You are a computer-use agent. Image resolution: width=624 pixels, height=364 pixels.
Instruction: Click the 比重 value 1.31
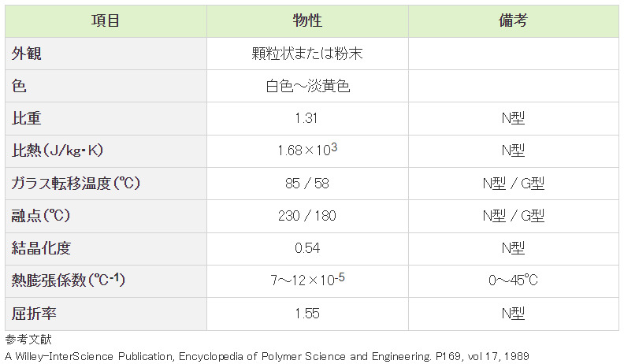pyautogui.click(x=306, y=118)
